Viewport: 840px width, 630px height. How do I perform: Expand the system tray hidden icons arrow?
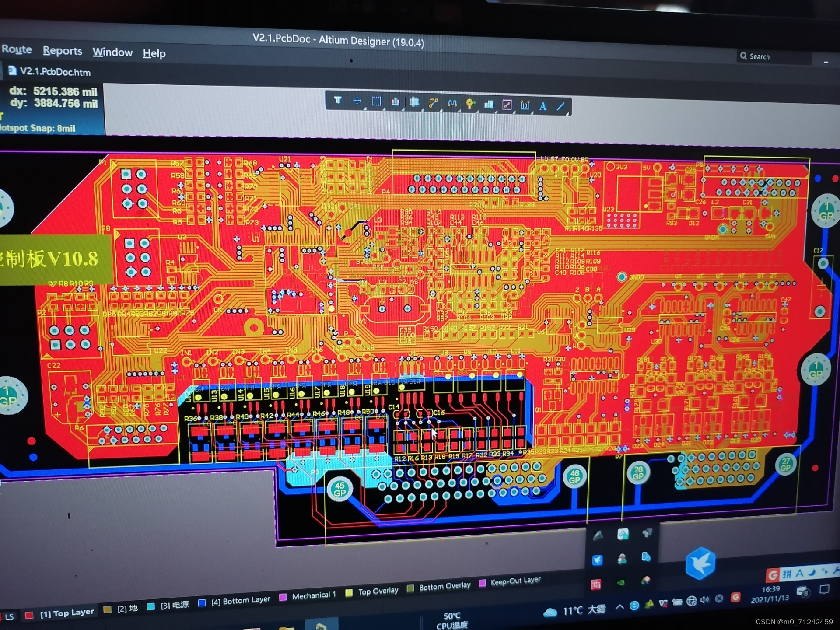click(x=619, y=607)
